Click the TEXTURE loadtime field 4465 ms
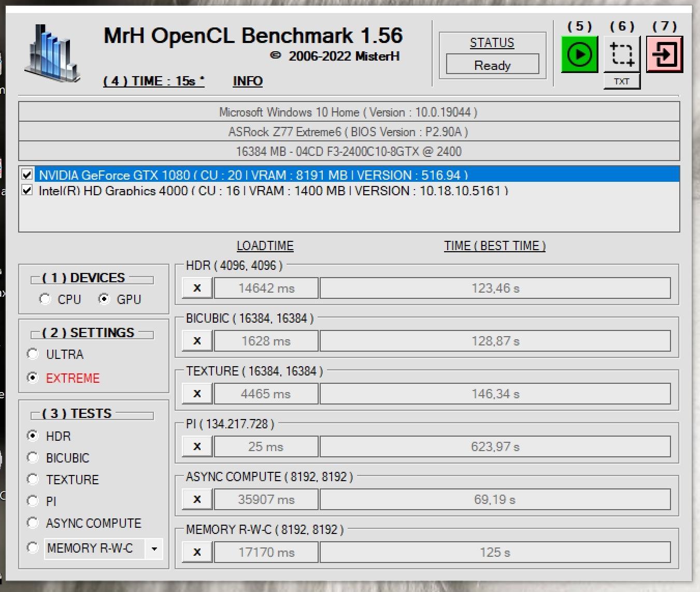Image resolution: width=700 pixels, height=592 pixels. pos(266,394)
